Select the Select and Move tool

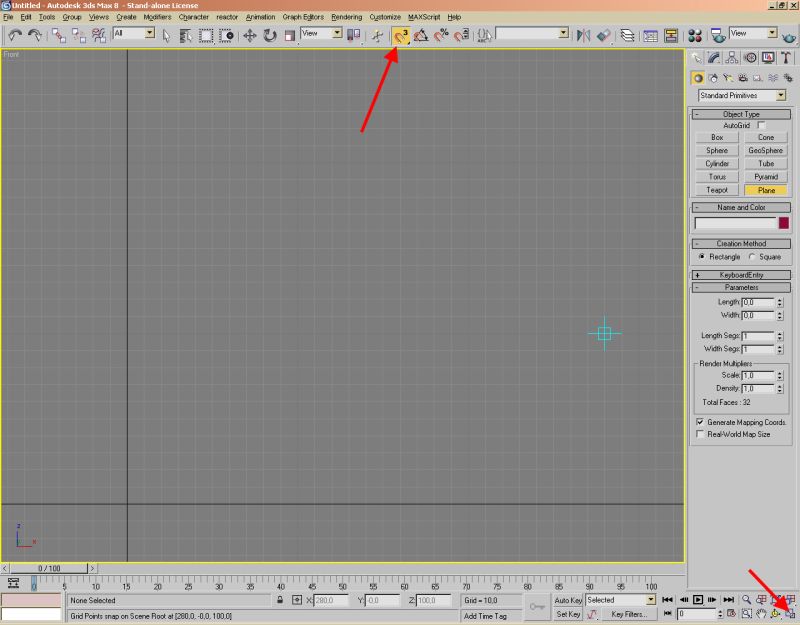(249, 35)
